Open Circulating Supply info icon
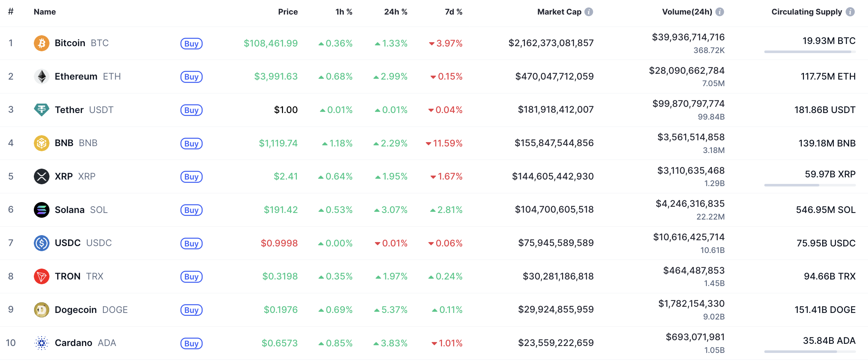This screenshot has width=868, height=362. coord(850,12)
